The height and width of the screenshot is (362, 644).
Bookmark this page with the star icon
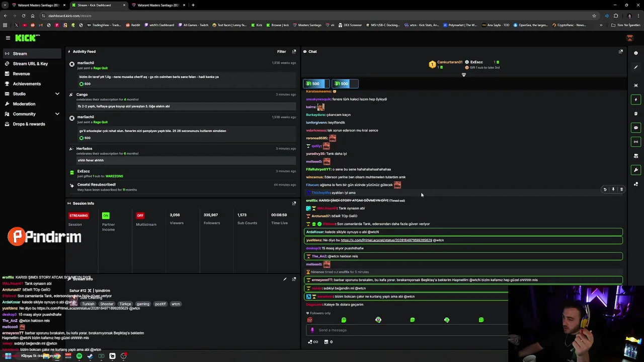click(594, 16)
